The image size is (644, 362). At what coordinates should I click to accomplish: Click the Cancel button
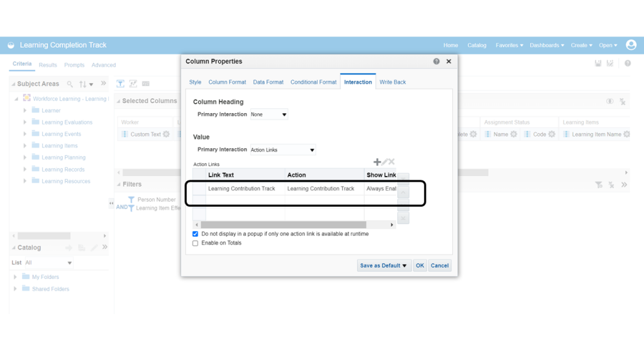(x=440, y=266)
